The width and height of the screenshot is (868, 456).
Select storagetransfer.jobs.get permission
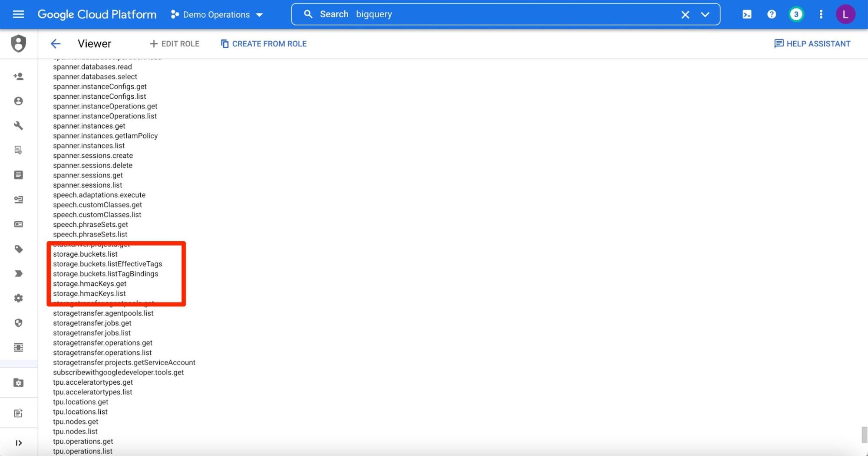click(92, 323)
